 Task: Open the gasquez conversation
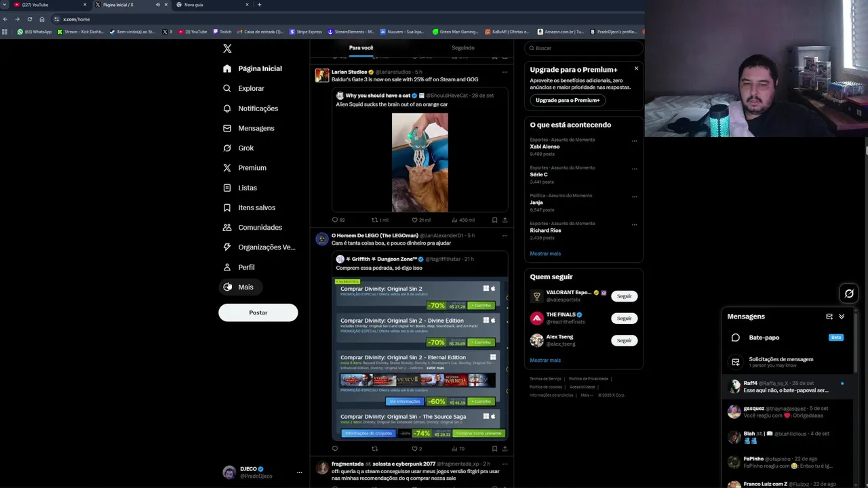point(787,411)
